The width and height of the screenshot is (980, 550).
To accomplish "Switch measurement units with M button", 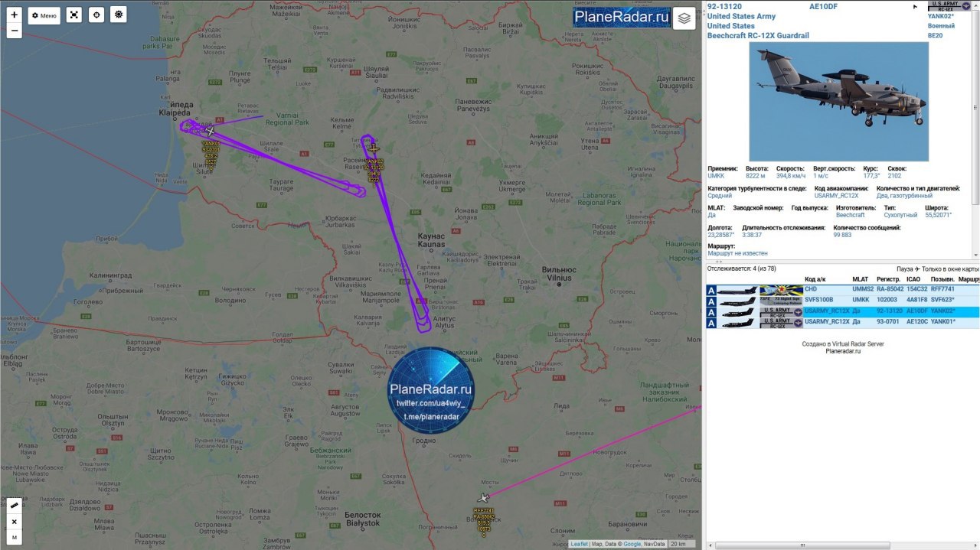I will 14,538.
